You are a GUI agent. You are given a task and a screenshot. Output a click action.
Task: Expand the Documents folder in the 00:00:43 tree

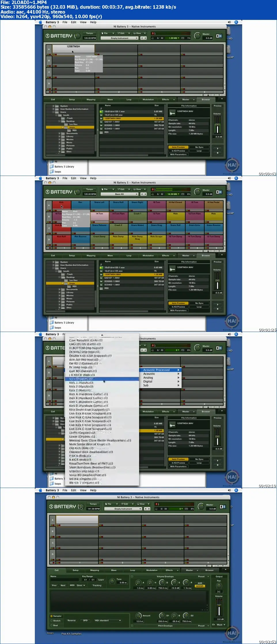(59, 134)
